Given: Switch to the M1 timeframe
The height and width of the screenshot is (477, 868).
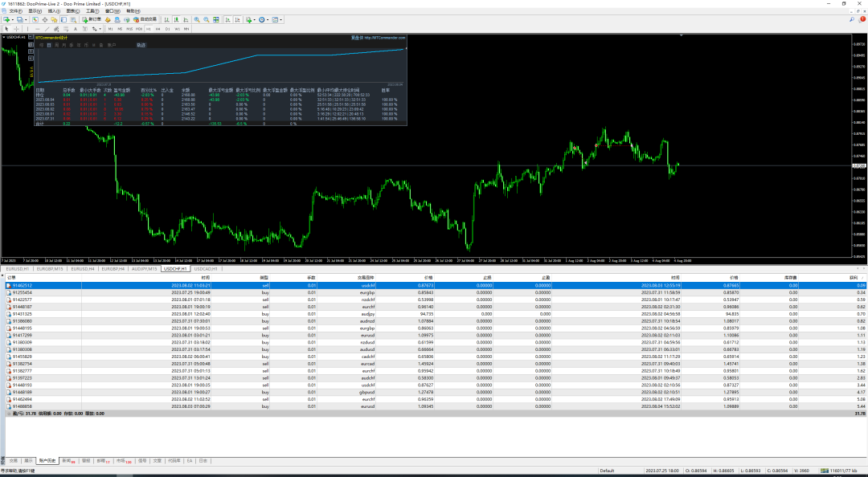Looking at the screenshot, I should [x=110, y=29].
